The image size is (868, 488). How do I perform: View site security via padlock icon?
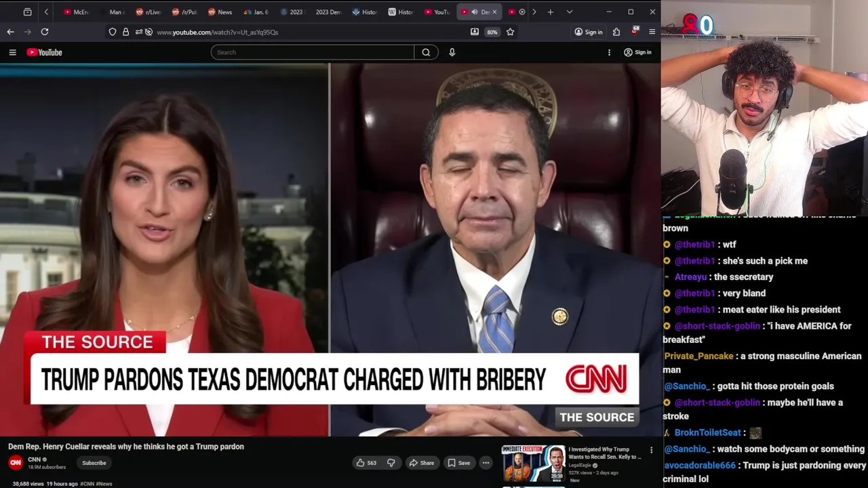[x=125, y=32]
